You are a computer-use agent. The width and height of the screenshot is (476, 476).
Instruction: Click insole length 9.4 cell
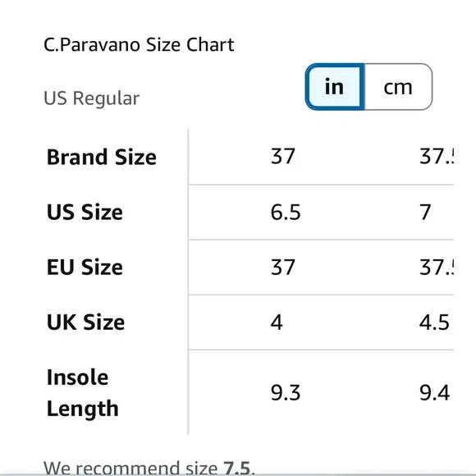pyautogui.click(x=434, y=392)
